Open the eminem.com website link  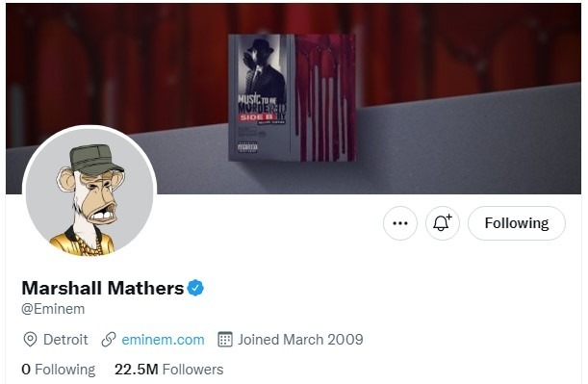164,340
